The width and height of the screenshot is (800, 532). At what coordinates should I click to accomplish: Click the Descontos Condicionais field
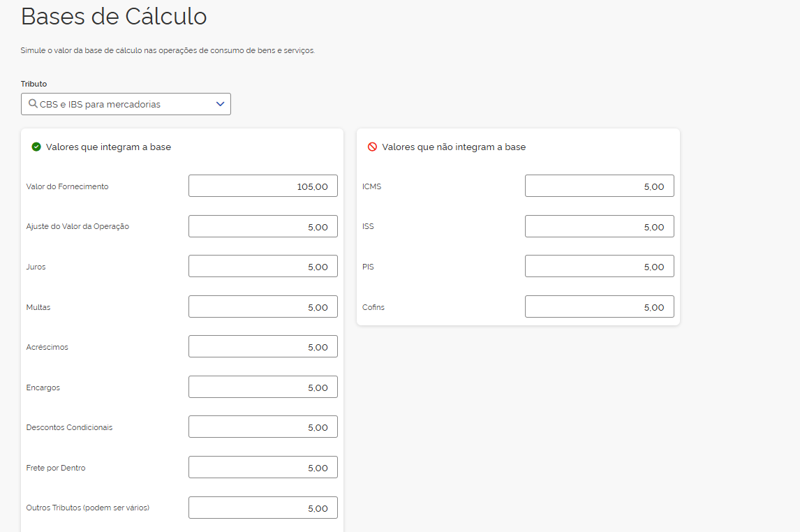click(x=262, y=427)
